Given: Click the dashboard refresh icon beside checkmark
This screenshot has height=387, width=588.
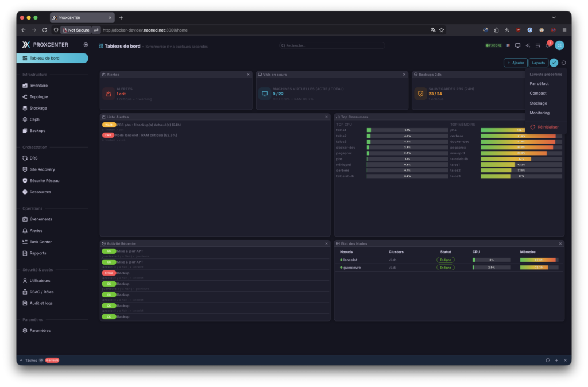Looking at the screenshot, I should point(563,63).
